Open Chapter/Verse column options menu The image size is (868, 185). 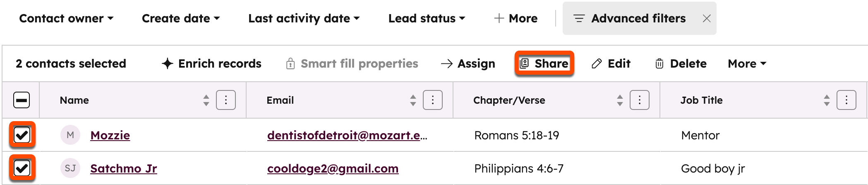click(x=639, y=100)
